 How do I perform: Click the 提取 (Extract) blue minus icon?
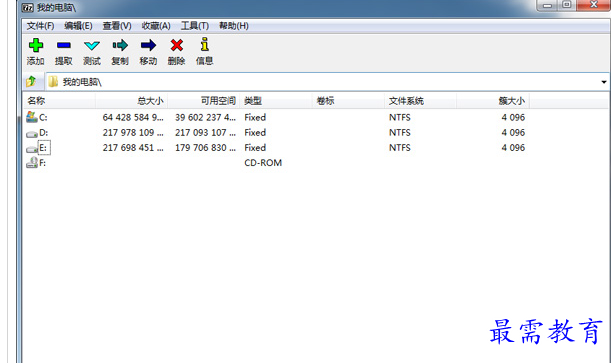[x=64, y=45]
